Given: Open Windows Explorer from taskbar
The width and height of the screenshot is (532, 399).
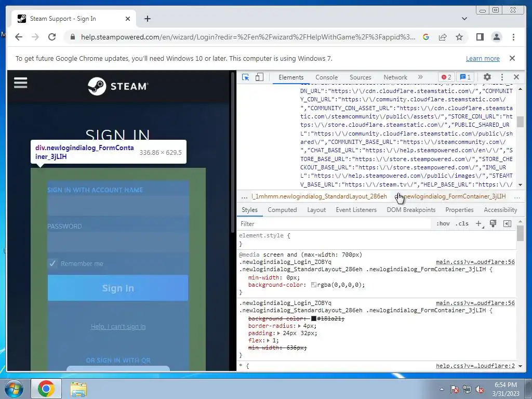Looking at the screenshot, I should pos(78,389).
